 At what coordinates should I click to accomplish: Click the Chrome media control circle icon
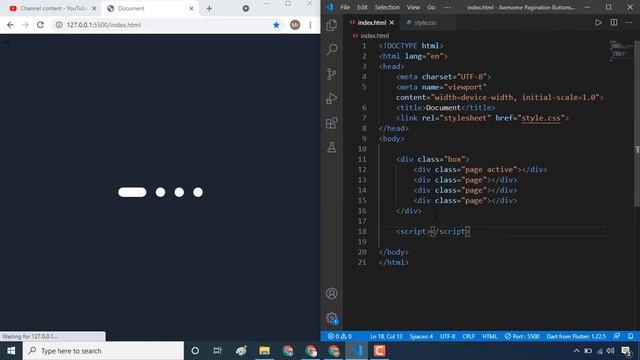[246, 8]
